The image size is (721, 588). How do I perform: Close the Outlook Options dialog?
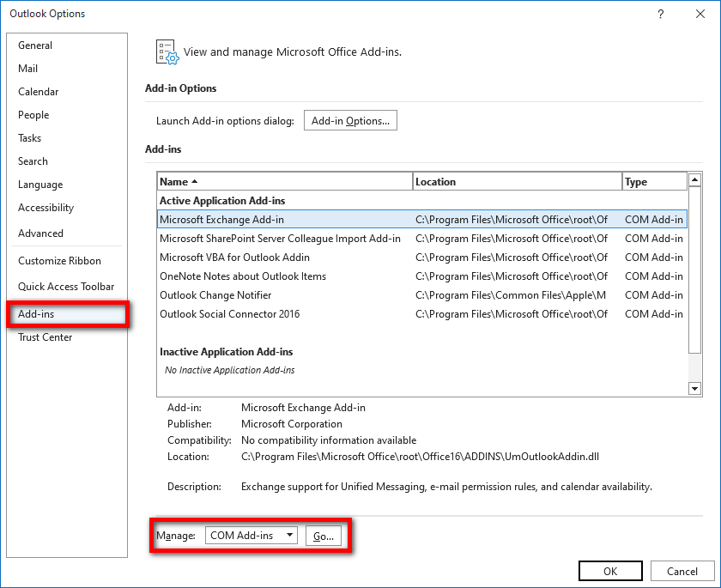[699, 14]
